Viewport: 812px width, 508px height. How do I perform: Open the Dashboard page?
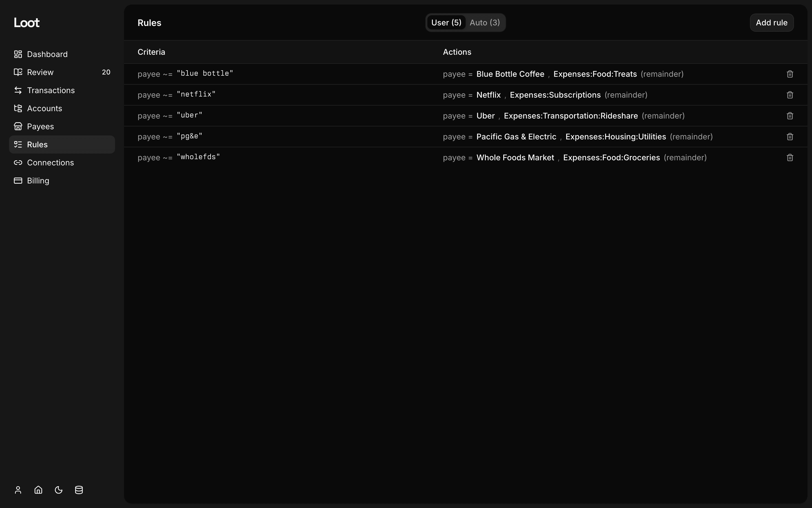coord(62,54)
